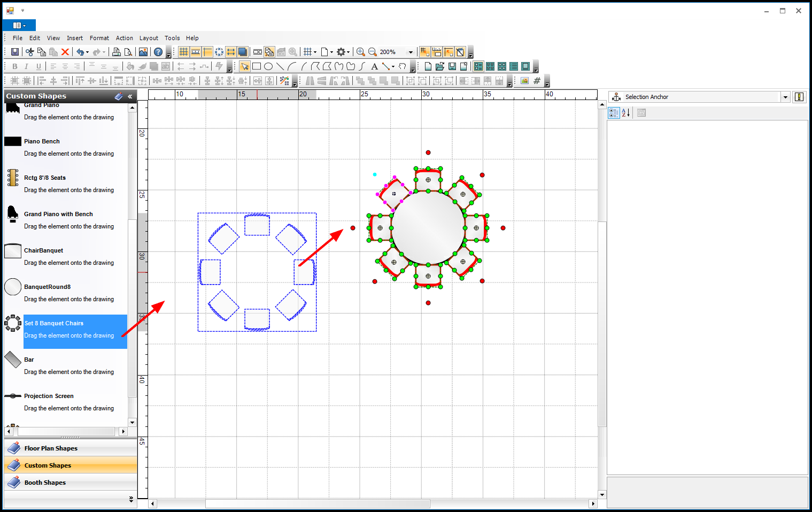Viewport: 812px width, 512px height.
Task: Open the 200% zoom level dropdown
Action: (411, 52)
